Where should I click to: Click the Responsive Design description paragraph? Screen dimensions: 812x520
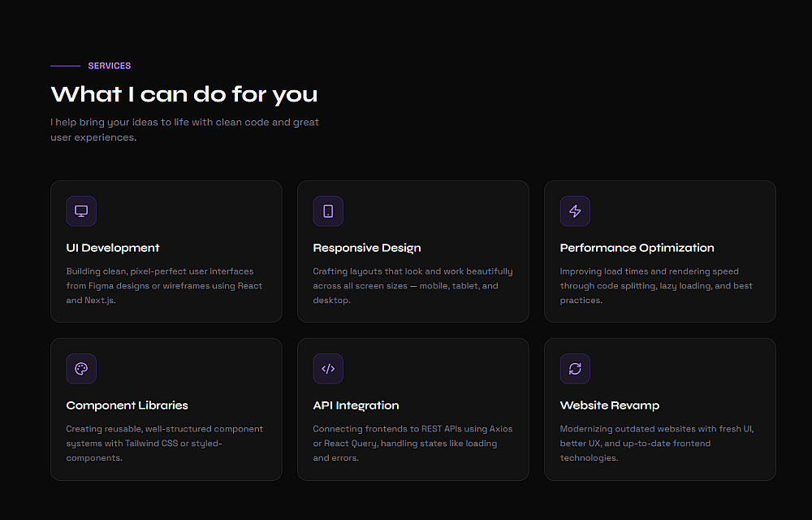(412, 286)
